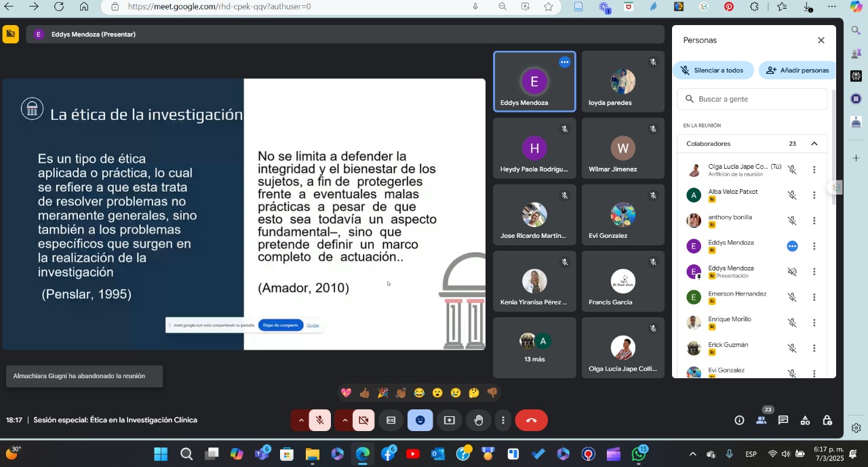The image size is (868, 467).
Task: Collapse the Colaboradores list
Action: (814, 144)
